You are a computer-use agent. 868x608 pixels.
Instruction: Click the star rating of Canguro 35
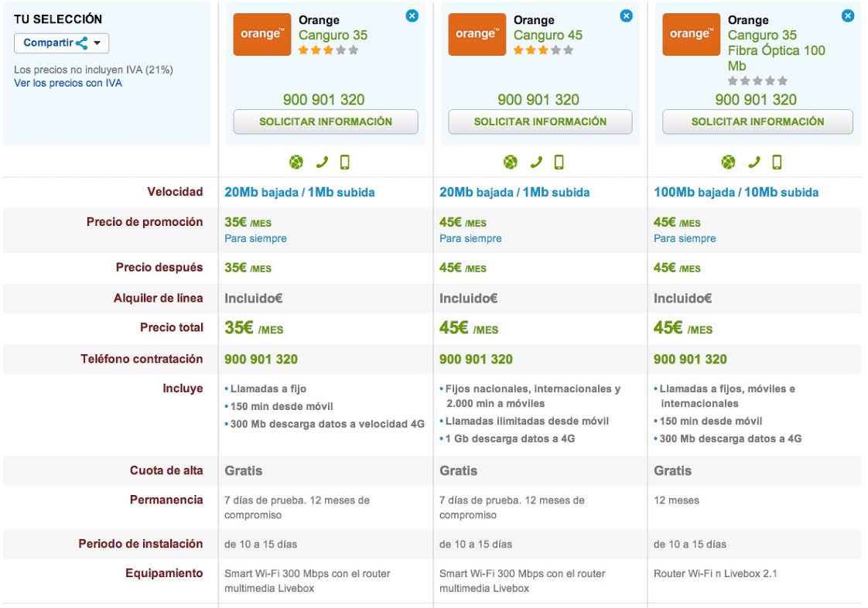[x=328, y=50]
